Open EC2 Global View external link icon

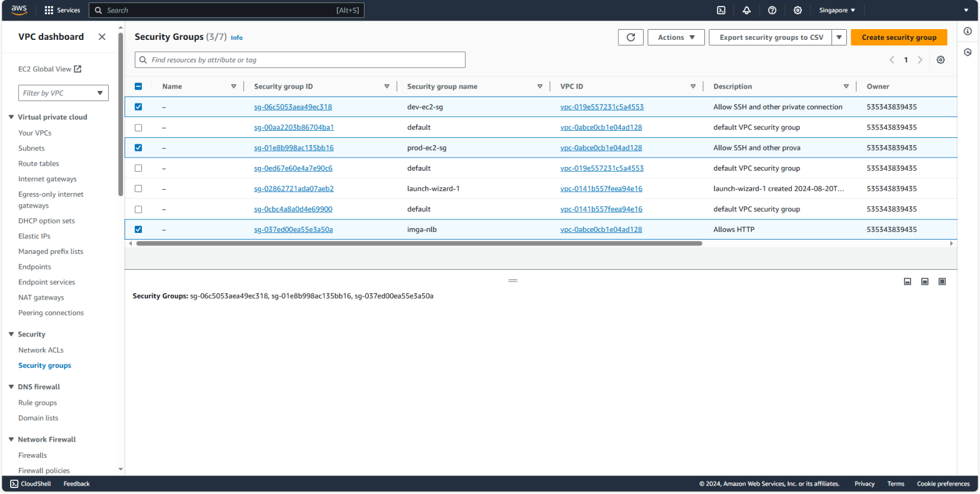(x=78, y=69)
